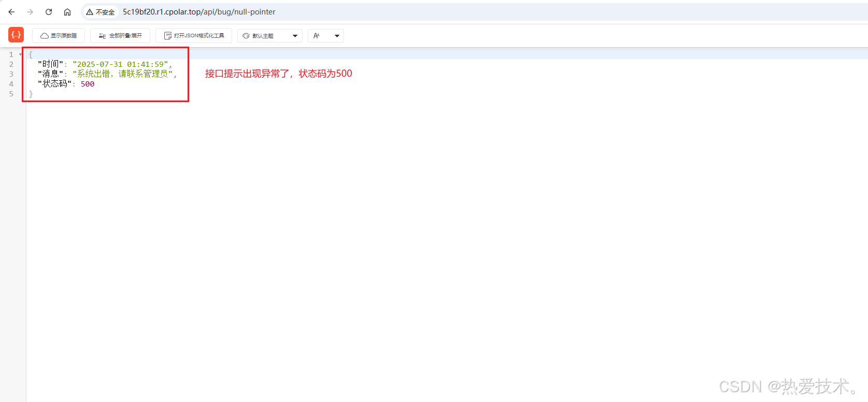The image size is (868, 402).
Task: Click the closing brace on line 5
Action: [x=31, y=94]
